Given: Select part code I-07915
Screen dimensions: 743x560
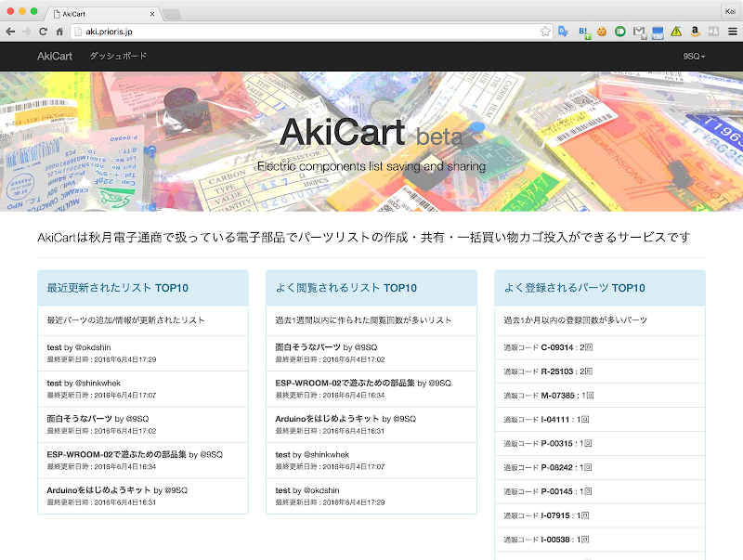Looking at the screenshot, I should 600,515.
